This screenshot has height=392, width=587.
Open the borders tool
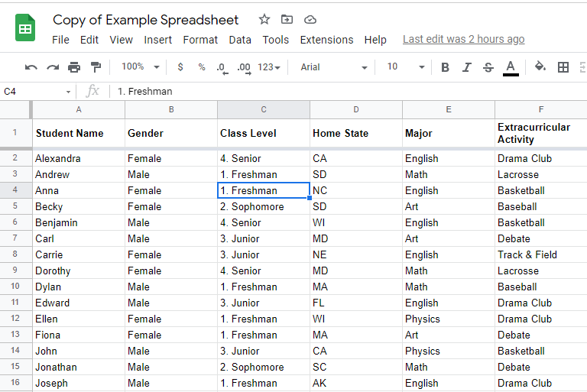pyautogui.click(x=563, y=67)
